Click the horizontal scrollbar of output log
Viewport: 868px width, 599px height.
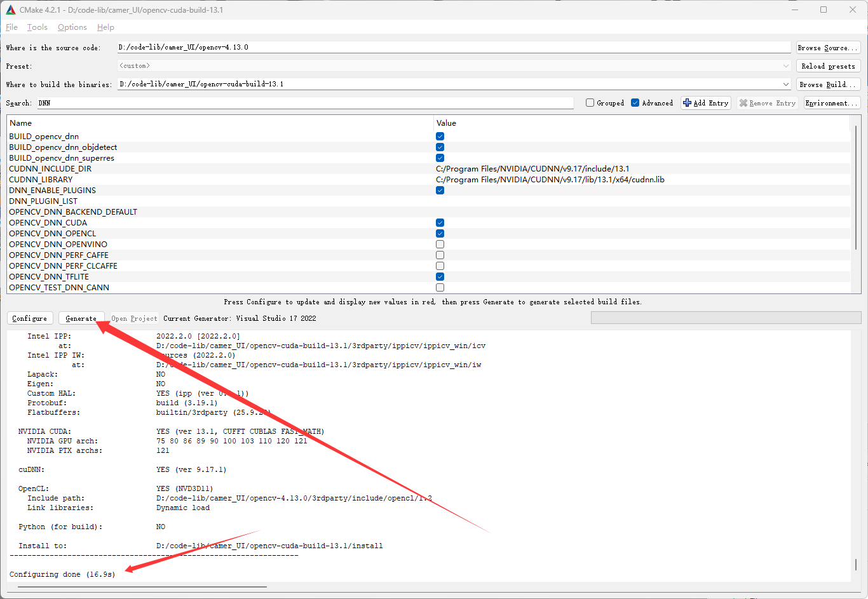pyautogui.click(x=142, y=587)
